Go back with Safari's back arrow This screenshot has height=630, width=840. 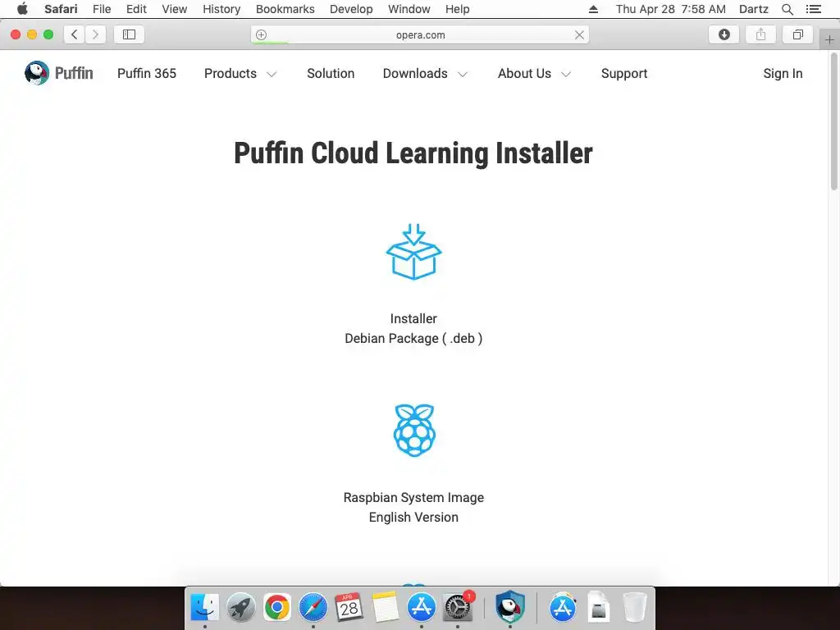pyautogui.click(x=74, y=34)
